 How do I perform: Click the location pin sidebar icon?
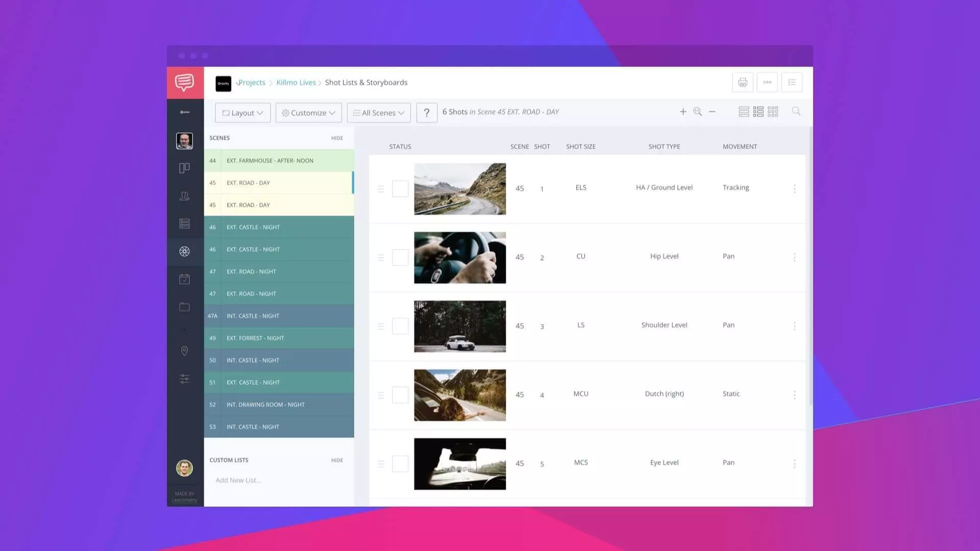tap(184, 351)
